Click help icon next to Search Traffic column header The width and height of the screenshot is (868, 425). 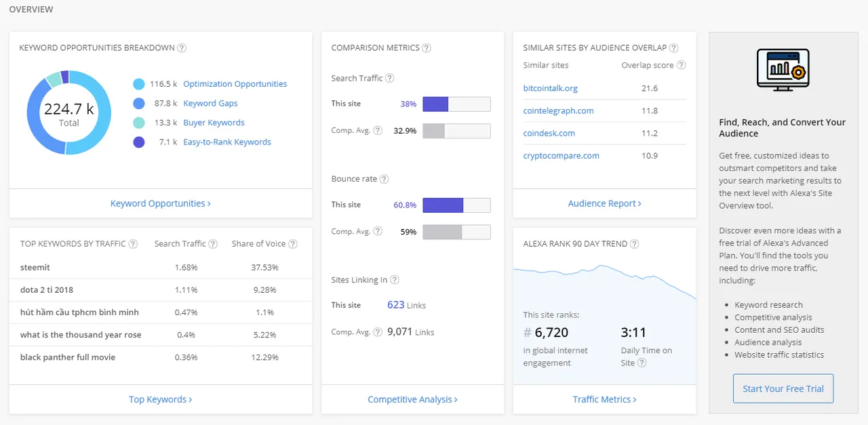pyautogui.click(x=213, y=244)
